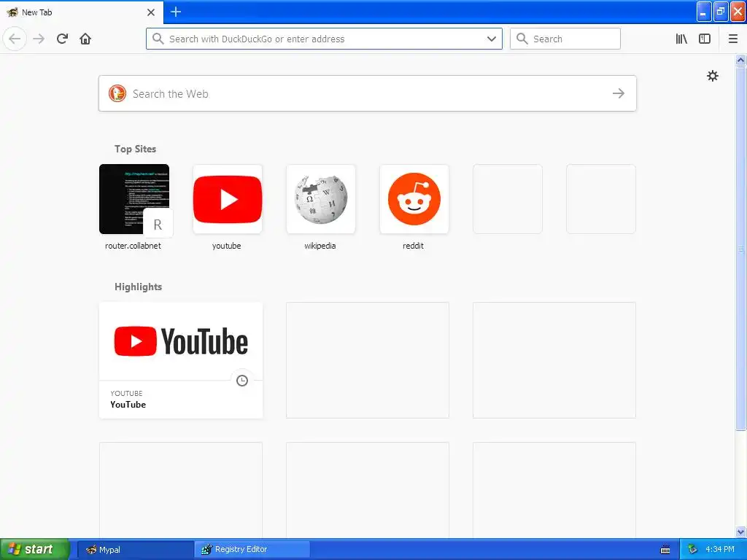The height and width of the screenshot is (560, 747).
Task: Open new tab page settings gear
Action: click(x=712, y=76)
